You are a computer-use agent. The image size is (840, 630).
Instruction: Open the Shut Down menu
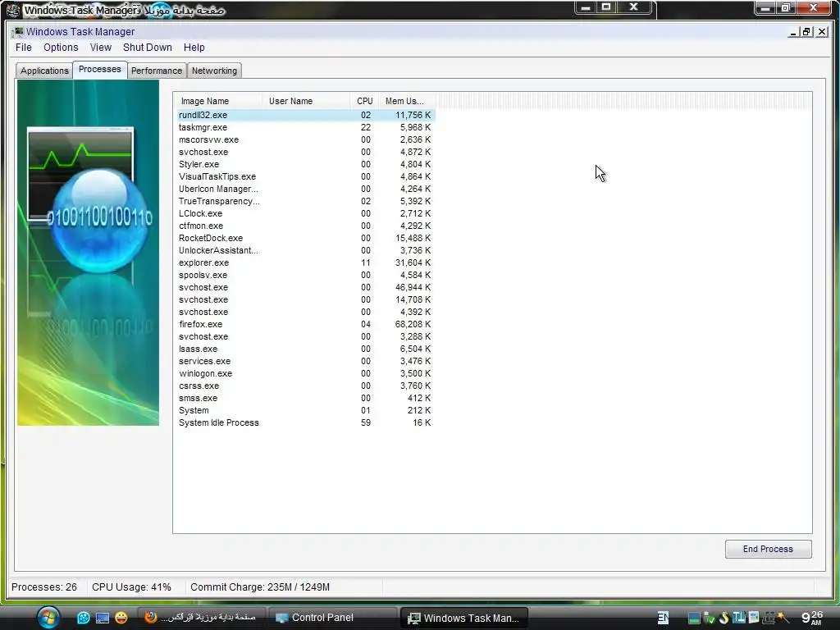click(x=148, y=47)
